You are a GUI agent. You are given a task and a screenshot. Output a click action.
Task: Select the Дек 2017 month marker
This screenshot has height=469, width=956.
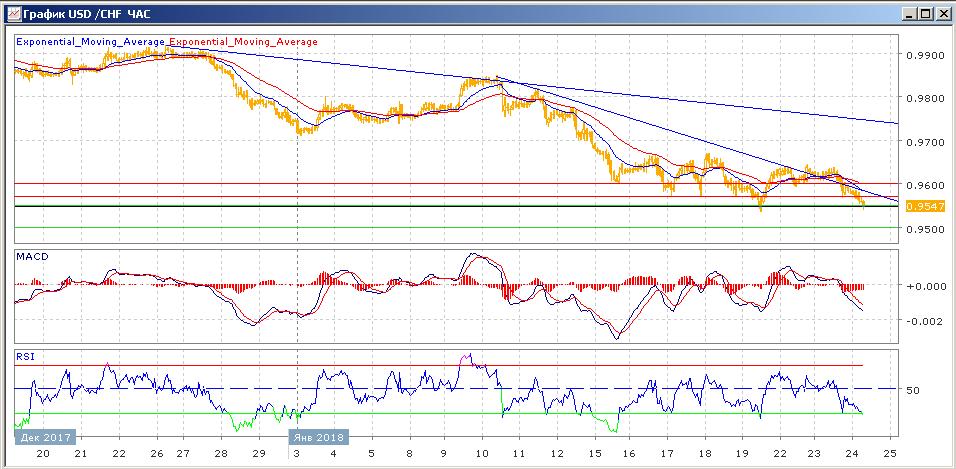(x=45, y=437)
